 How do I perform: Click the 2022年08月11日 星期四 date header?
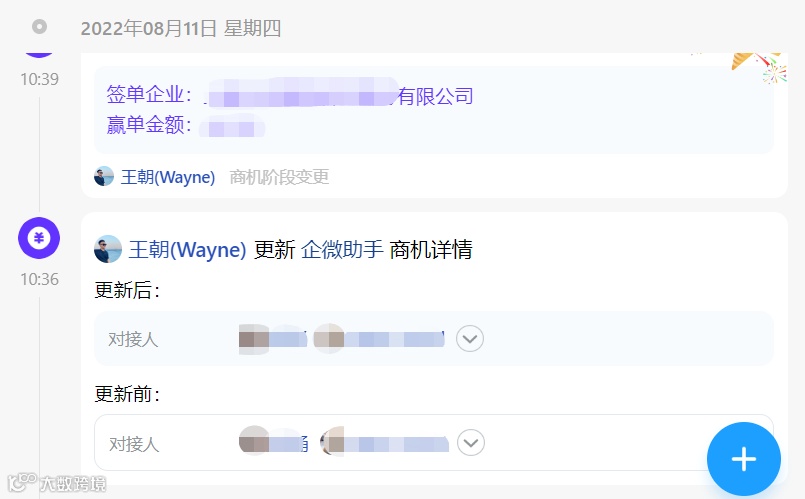tap(181, 28)
